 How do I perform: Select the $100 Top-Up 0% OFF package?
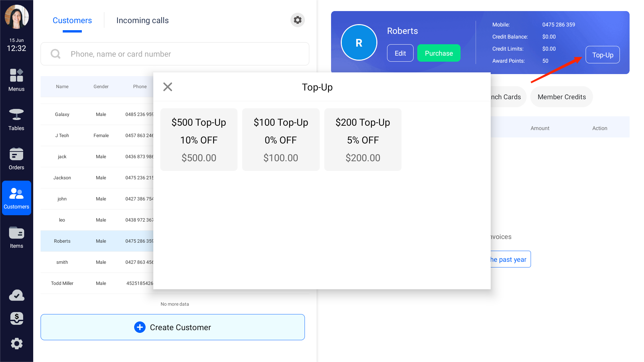point(281,139)
